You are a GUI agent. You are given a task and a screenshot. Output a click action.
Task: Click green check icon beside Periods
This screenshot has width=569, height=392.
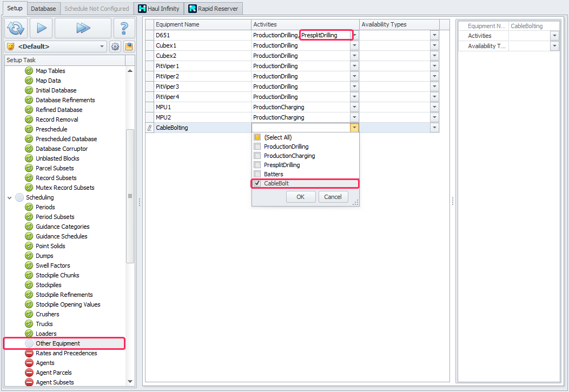[x=29, y=207]
